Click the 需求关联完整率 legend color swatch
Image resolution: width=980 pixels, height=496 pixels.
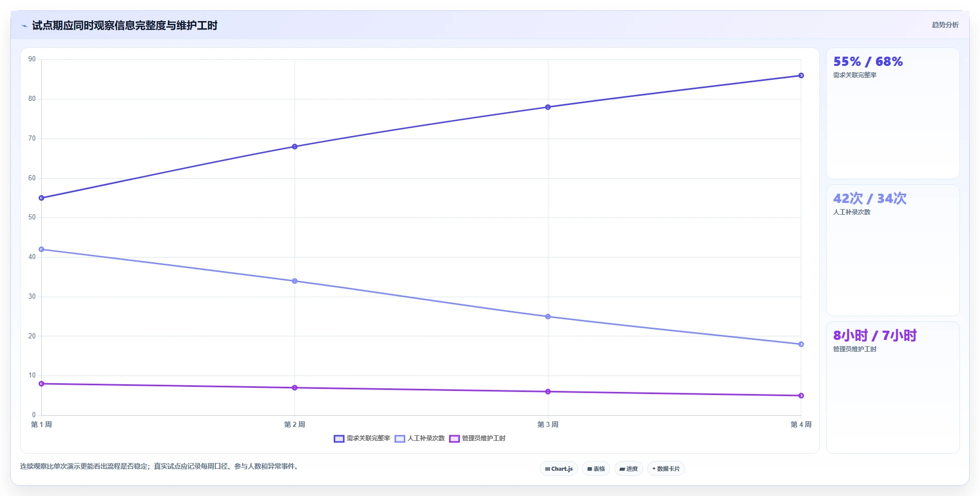pos(339,439)
